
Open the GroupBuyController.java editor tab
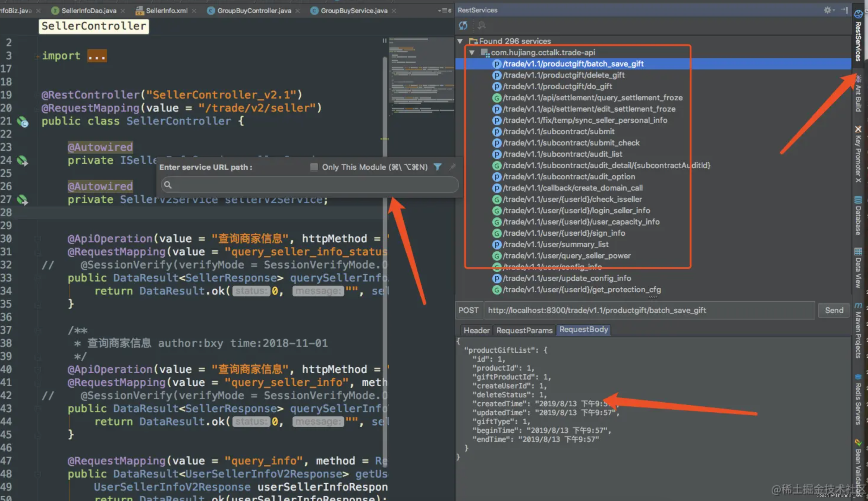click(254, 11)
